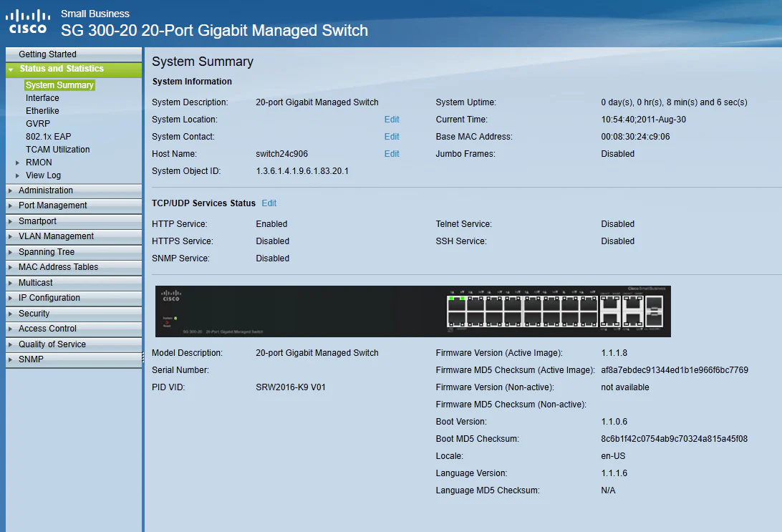Edit the System Contact
Screen dimensions: 782x532
coord(392,137)
